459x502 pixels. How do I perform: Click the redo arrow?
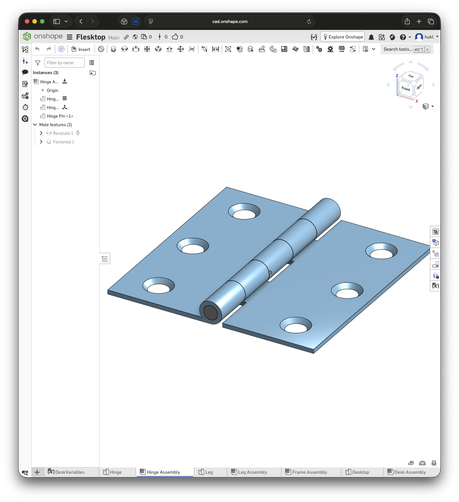(x=49, y=49)
